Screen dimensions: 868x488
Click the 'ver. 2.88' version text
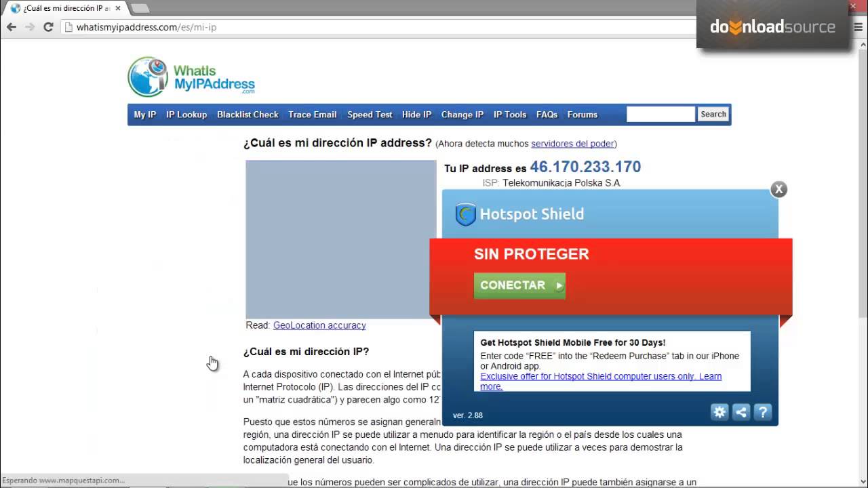(x=468, y=415)
